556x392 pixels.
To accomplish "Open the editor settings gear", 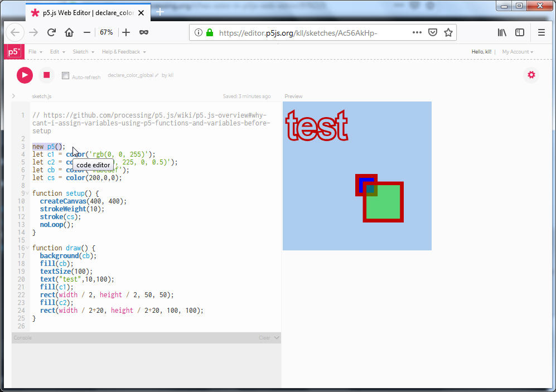I will point(531,75).
